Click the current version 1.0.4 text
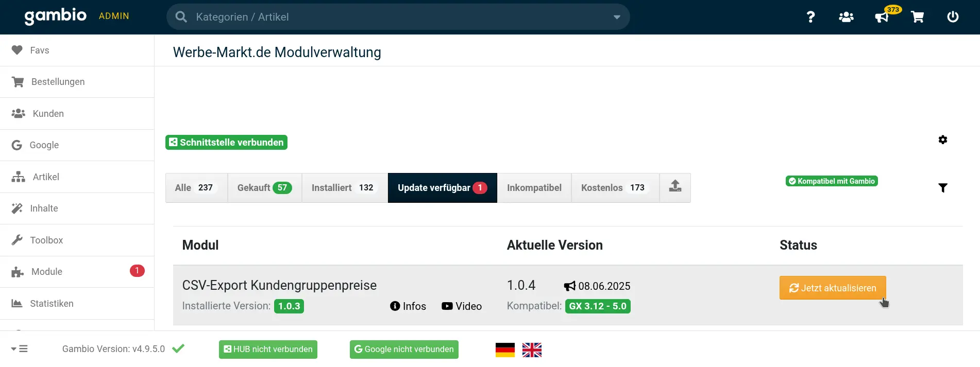The height and width of the screenshot is (367, 980). click(521, 285)
